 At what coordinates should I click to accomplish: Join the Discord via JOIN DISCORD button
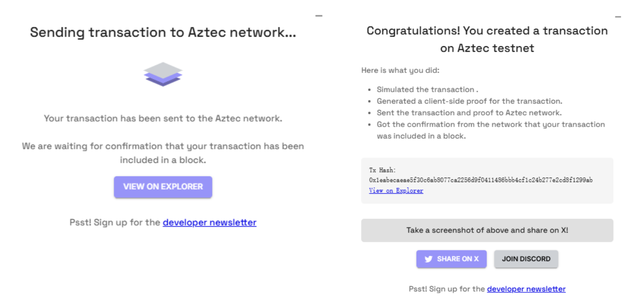click(526, 259)
